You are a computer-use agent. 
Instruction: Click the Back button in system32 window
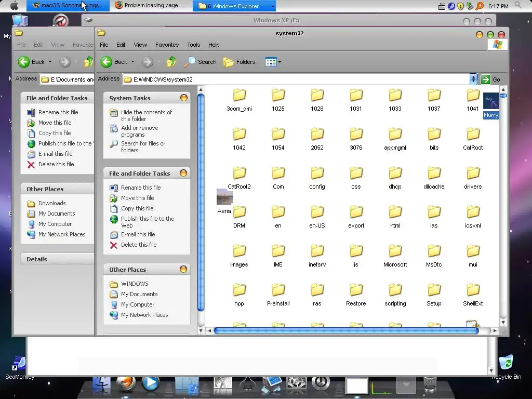[114, 62]
